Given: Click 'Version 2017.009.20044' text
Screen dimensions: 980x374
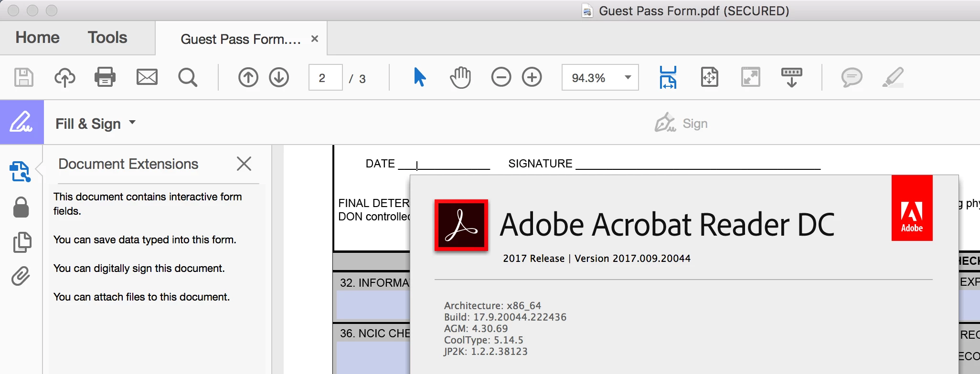Looking at the screenshot, I should click(x=632, y=259).
